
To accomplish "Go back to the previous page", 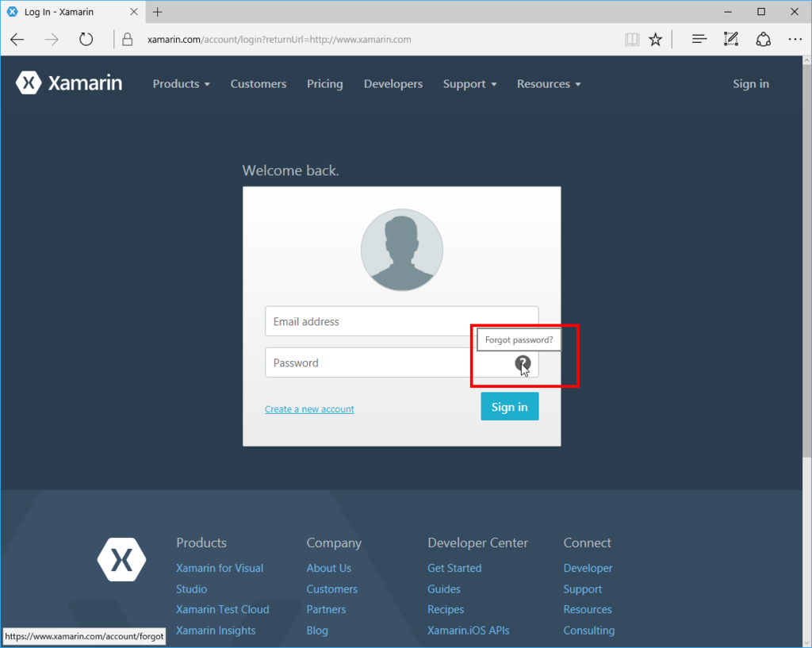I will click(x=17, y=40).
